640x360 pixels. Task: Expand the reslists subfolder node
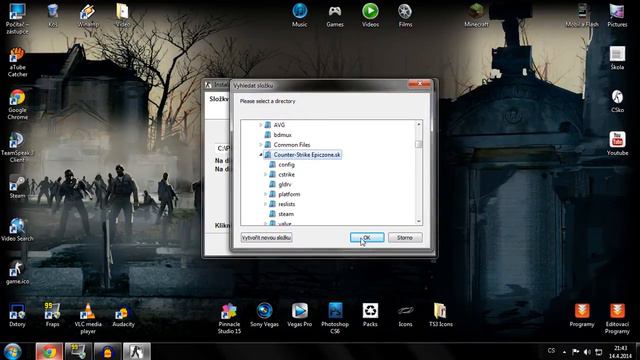pyautogui.click(x=265, y=204)
